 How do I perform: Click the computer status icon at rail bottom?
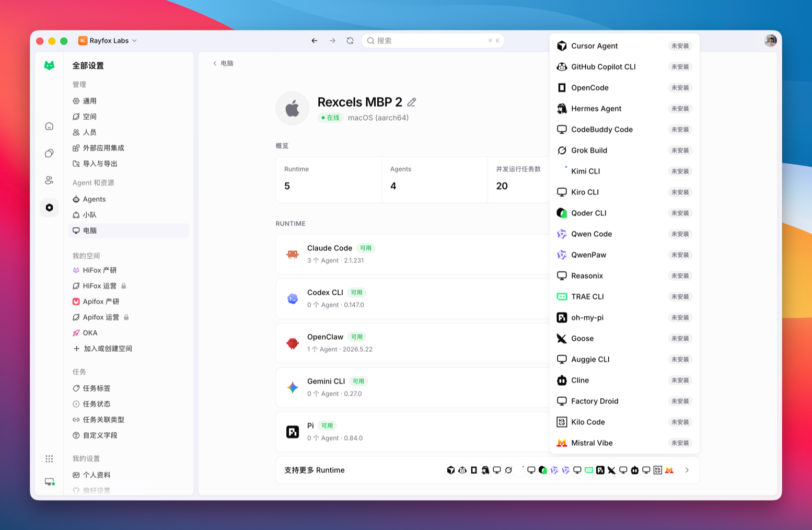point(50,481)
